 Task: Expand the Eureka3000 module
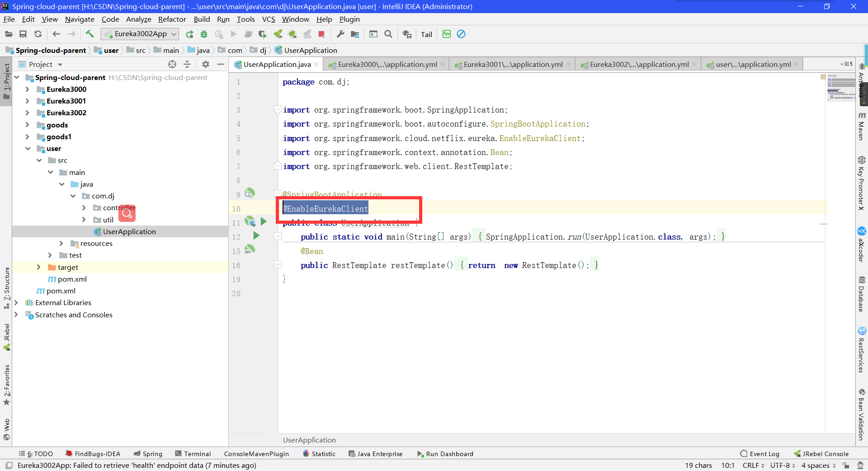click(27, 89)
